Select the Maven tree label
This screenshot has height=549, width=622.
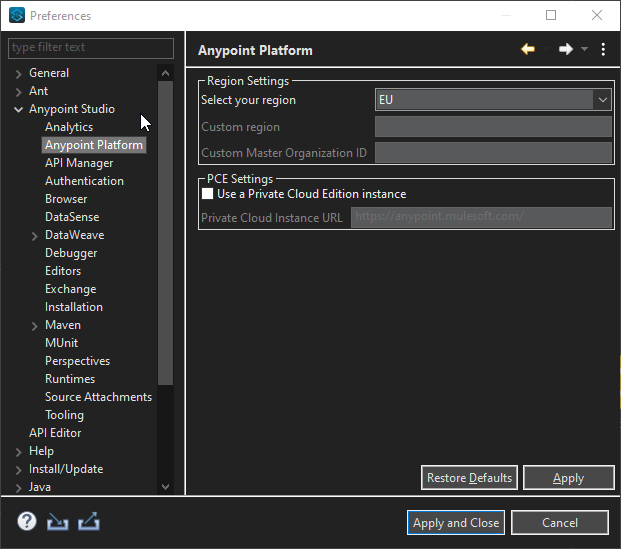tap(63, 325)
